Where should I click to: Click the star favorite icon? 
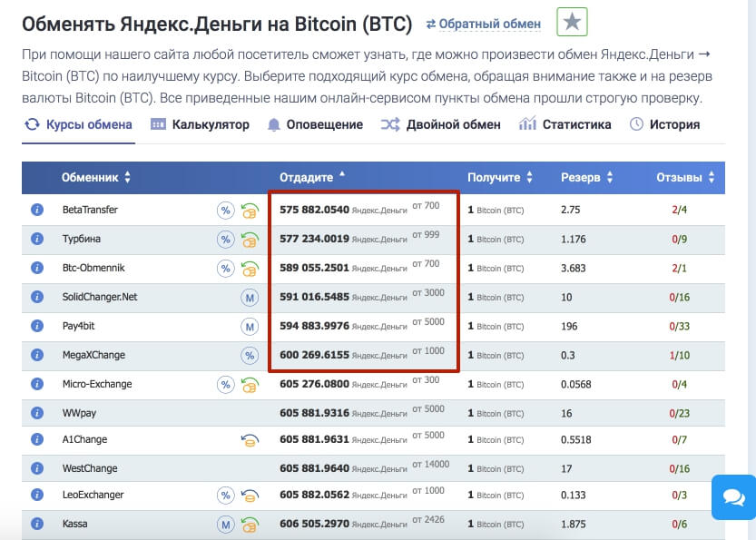572,22
